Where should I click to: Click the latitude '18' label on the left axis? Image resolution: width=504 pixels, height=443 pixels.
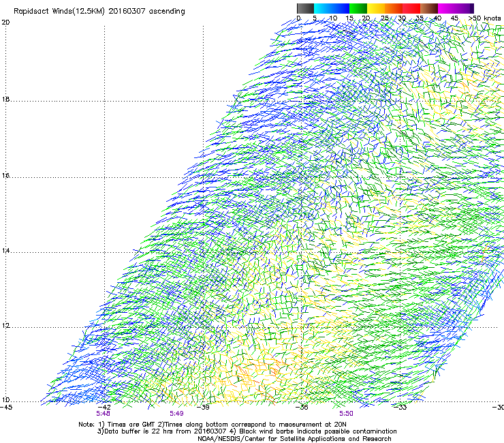coord(5,99)
